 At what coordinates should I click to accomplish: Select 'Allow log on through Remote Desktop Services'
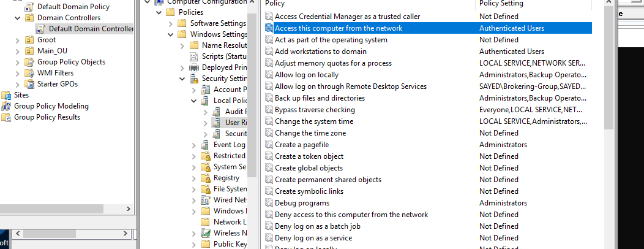[351, 86]
